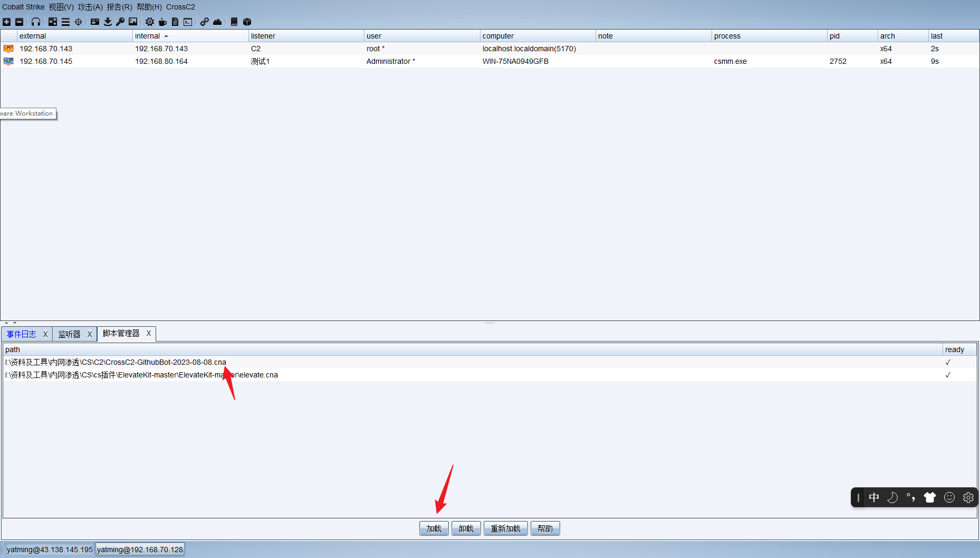The height and width of the screenshot is (558, 980).
Task: Sort sessions by user column
Action: click(422, 36)
